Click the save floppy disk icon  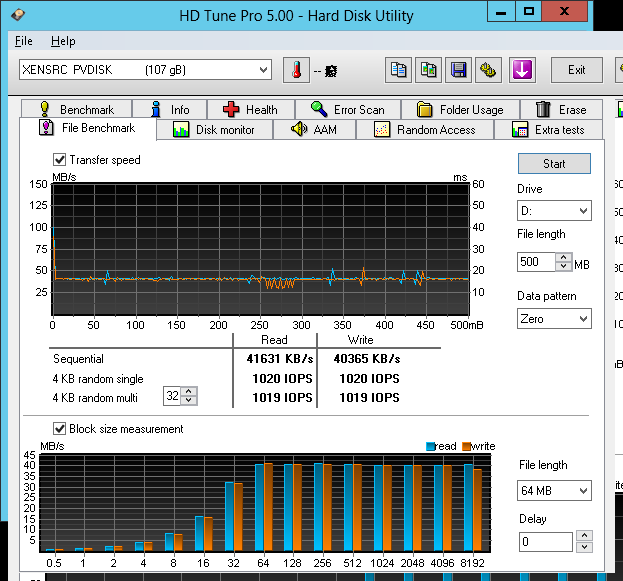tap(459, 70)
